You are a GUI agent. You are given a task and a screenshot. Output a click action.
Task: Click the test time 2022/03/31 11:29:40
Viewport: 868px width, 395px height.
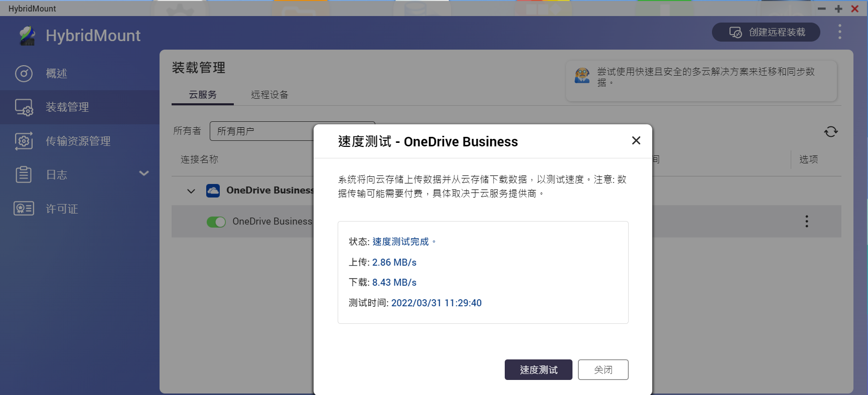coord(437,303)
